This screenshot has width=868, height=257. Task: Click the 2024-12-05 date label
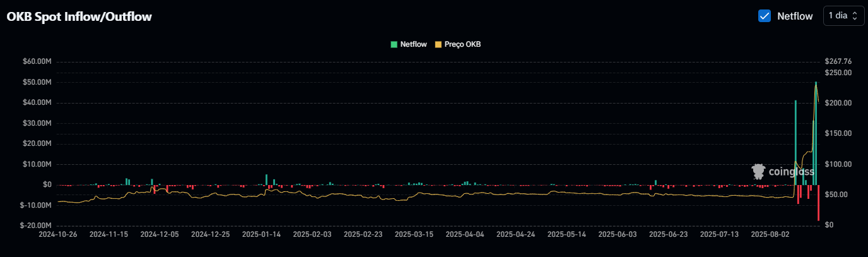159,234
